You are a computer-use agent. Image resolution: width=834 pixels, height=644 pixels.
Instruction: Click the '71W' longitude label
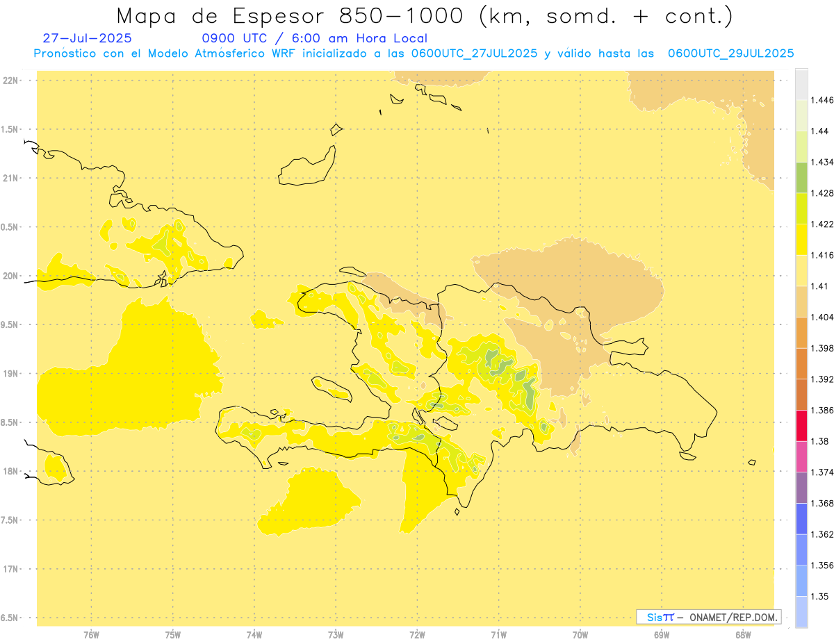[499, 635]
